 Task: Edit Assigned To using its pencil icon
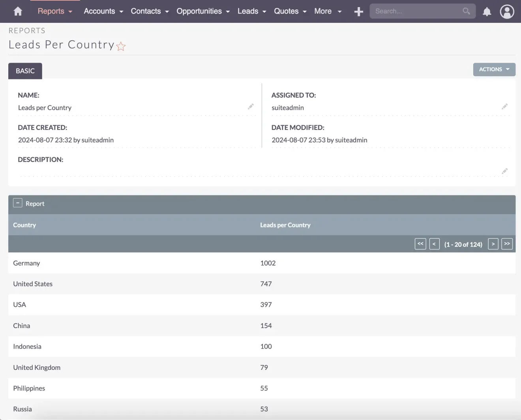505,106
